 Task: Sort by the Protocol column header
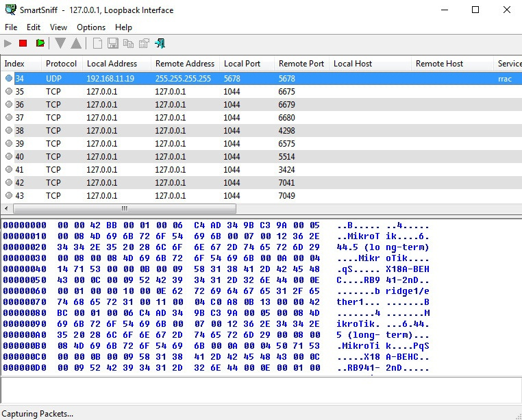[62, 64]
